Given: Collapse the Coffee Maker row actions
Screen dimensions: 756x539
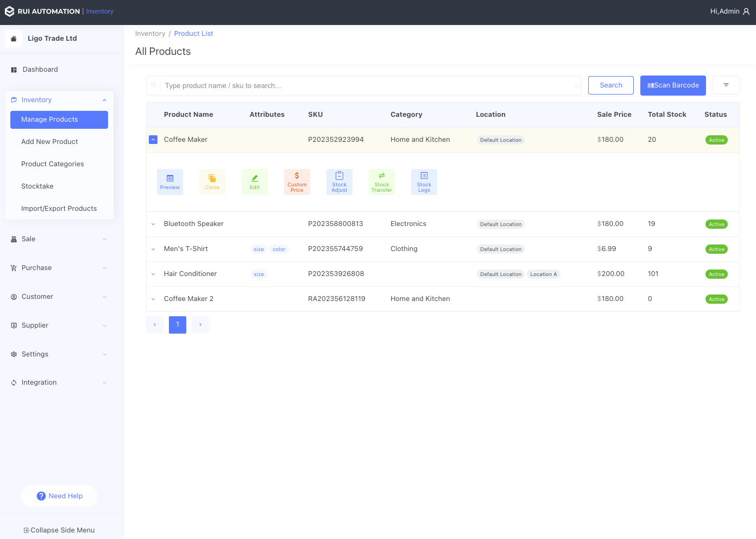Looking at the screenshot, I should (x=153, y=140).
